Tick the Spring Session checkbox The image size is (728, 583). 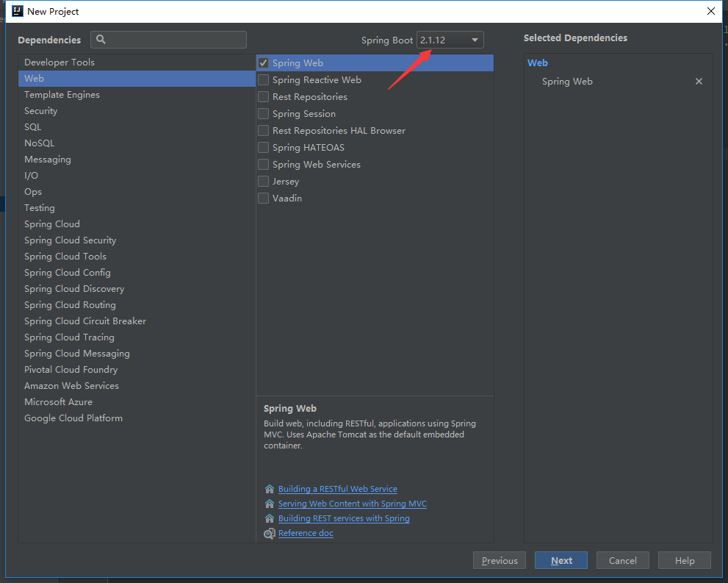pos(263,113)
